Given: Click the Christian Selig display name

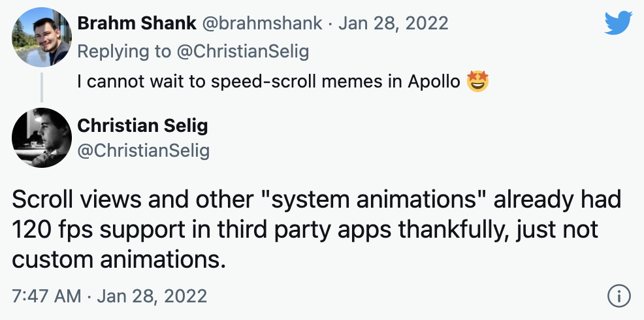Looking at the screenshot, I should 142,125.
